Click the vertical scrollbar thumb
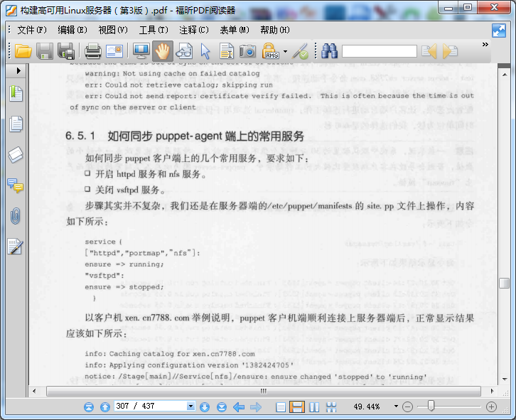The height and width of the screenshot is (420, 516). 505,284
